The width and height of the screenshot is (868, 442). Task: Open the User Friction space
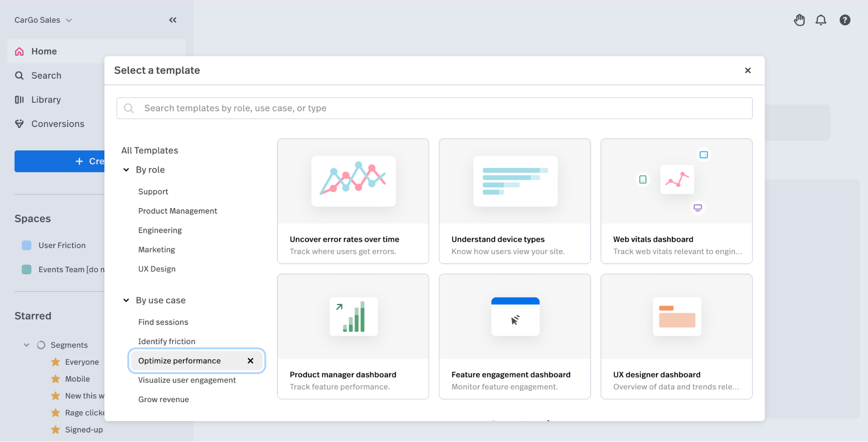coord(62,246)
